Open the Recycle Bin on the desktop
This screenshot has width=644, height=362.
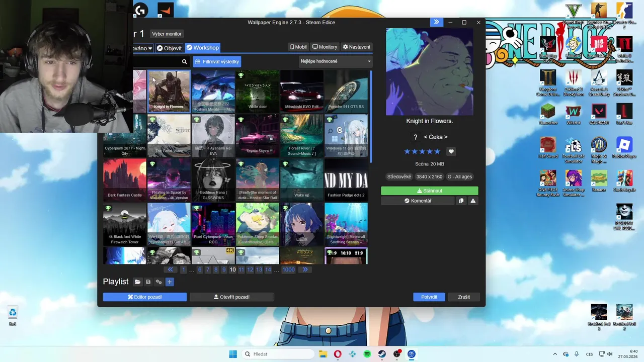(x=13, y=317)
